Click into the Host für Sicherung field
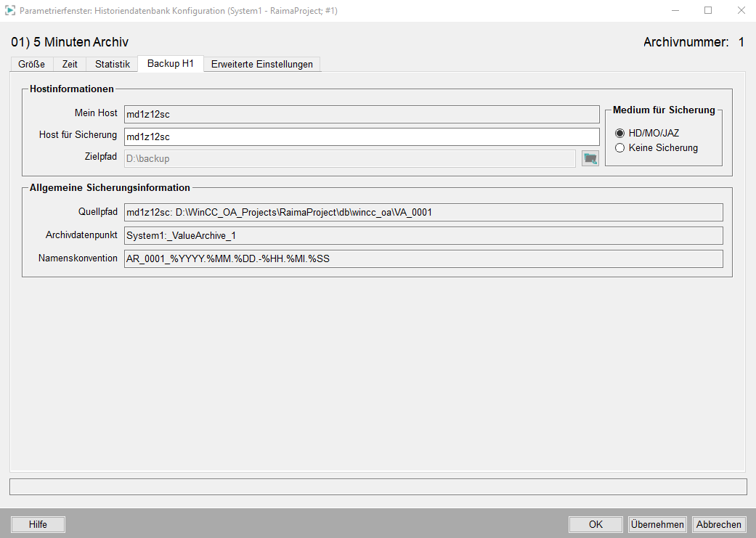This screenshot has height=538, width=756. coord(361,136)
